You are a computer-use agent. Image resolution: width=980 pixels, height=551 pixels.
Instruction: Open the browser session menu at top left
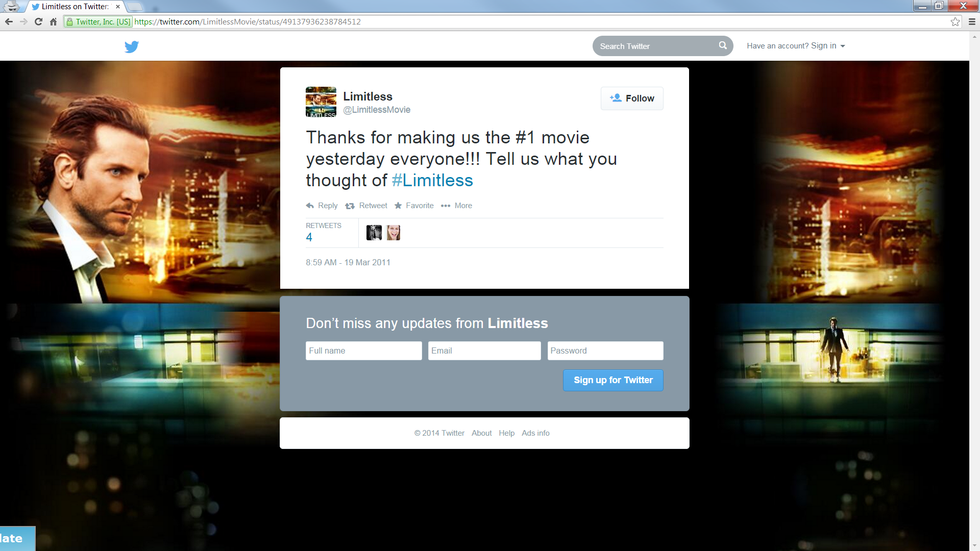[11, 7]
